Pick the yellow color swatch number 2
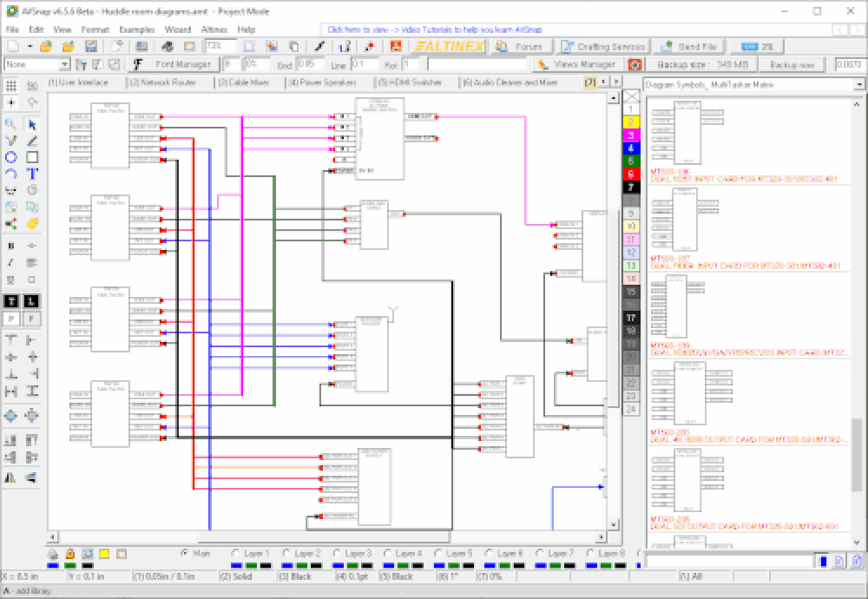The height and width of the screenshot is (599, 868). 631,122
